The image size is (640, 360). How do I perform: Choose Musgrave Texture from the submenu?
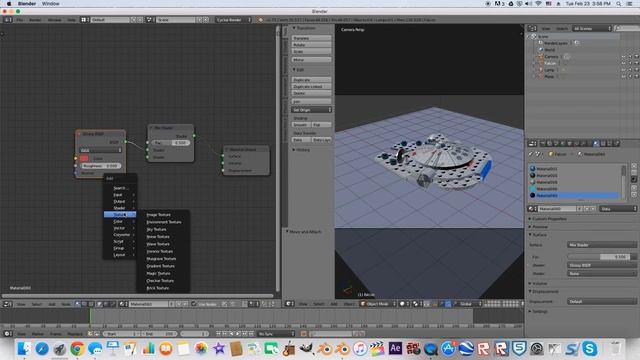[x=161, y=259]
